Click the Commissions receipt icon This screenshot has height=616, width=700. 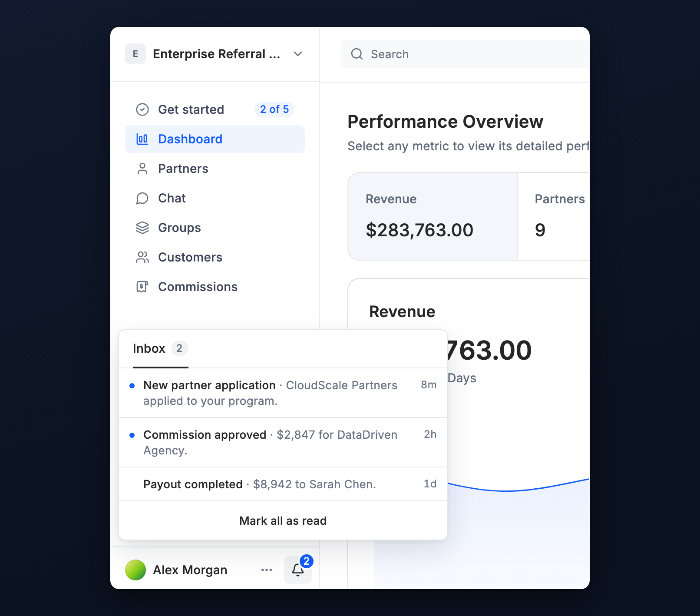142,287
